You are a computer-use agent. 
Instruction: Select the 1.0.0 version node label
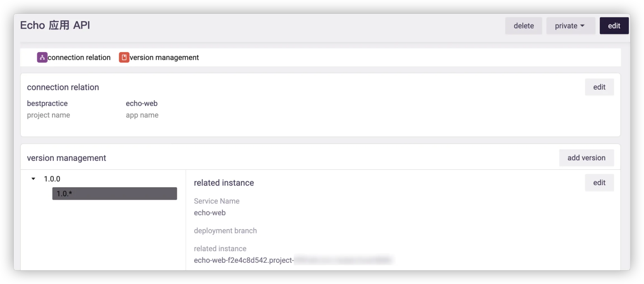pos(52,179)
